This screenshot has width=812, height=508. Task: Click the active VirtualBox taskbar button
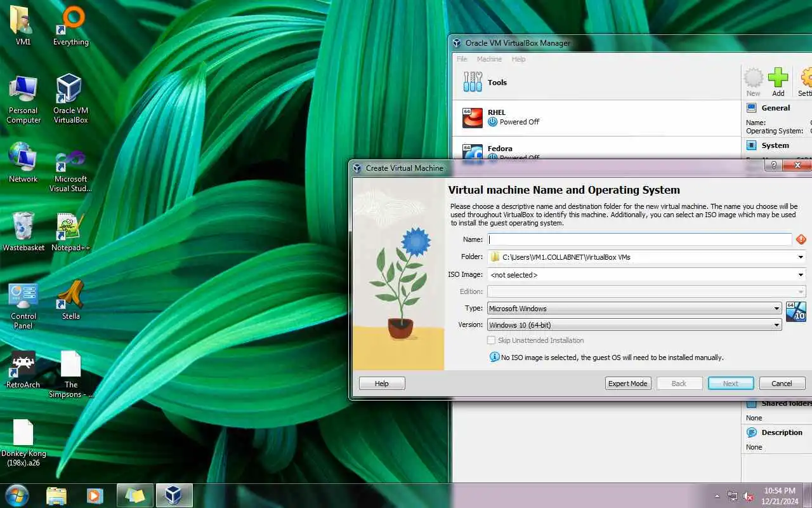pyautogui.click(x=173, y=495)
